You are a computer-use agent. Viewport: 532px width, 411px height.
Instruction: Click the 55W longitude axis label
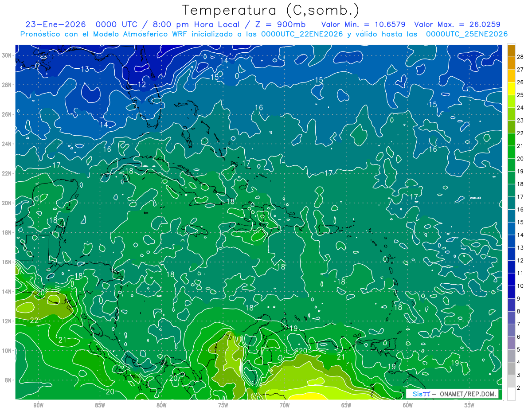coord(469,406)
